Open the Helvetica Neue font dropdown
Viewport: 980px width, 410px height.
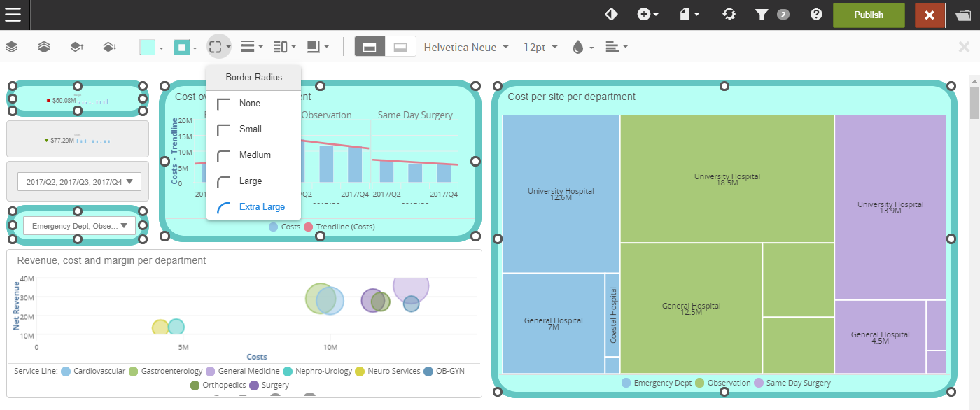(x=465, y=47)
